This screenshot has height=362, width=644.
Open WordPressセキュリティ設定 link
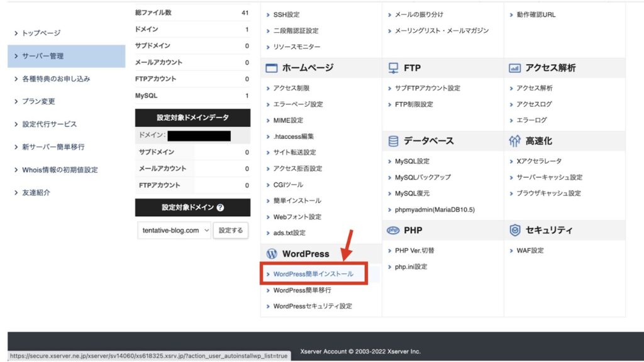click(x=313, y=306)
